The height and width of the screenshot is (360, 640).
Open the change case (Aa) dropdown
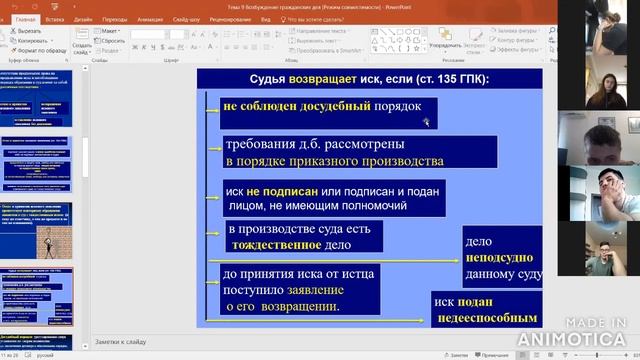(x=195, y=48)
